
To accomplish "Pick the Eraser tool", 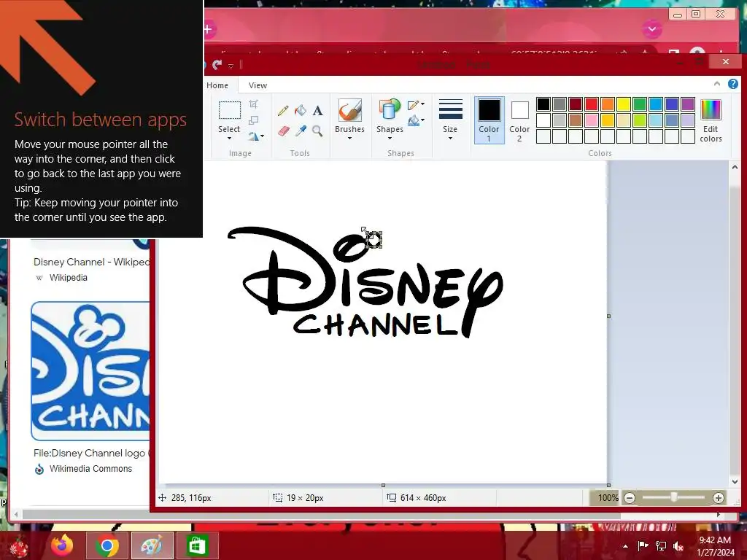I will click(283, 131).
